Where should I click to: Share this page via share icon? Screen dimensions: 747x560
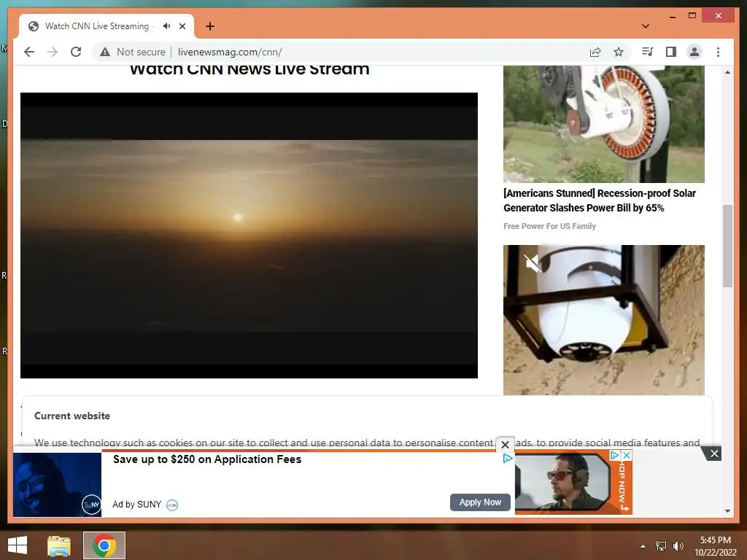[x=595, y=52]
